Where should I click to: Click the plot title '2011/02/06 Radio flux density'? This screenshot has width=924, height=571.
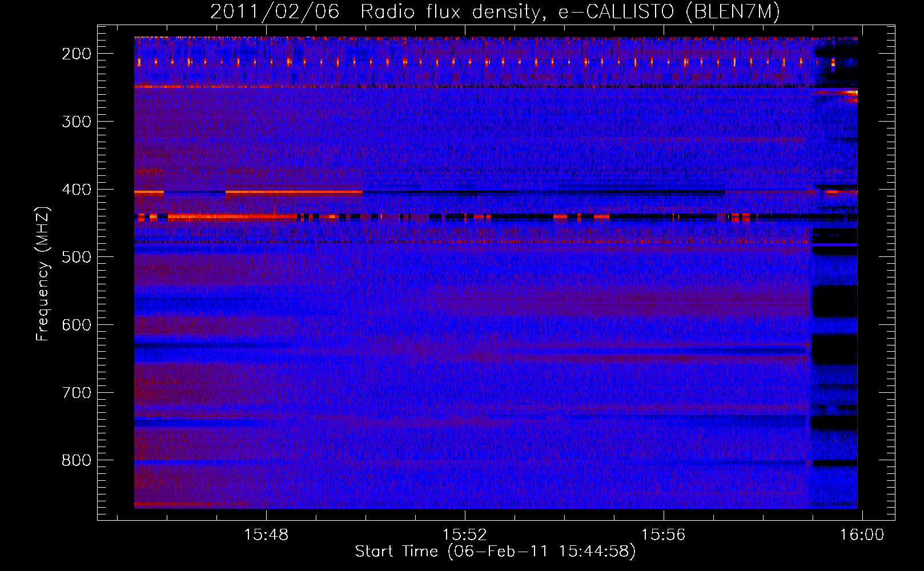pos(495,12)
